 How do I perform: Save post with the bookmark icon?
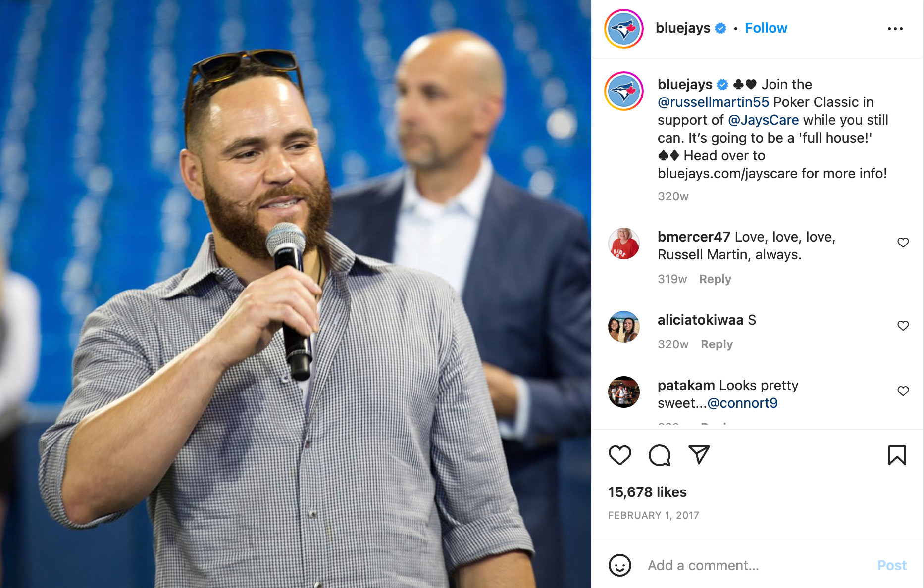(897, 455)
